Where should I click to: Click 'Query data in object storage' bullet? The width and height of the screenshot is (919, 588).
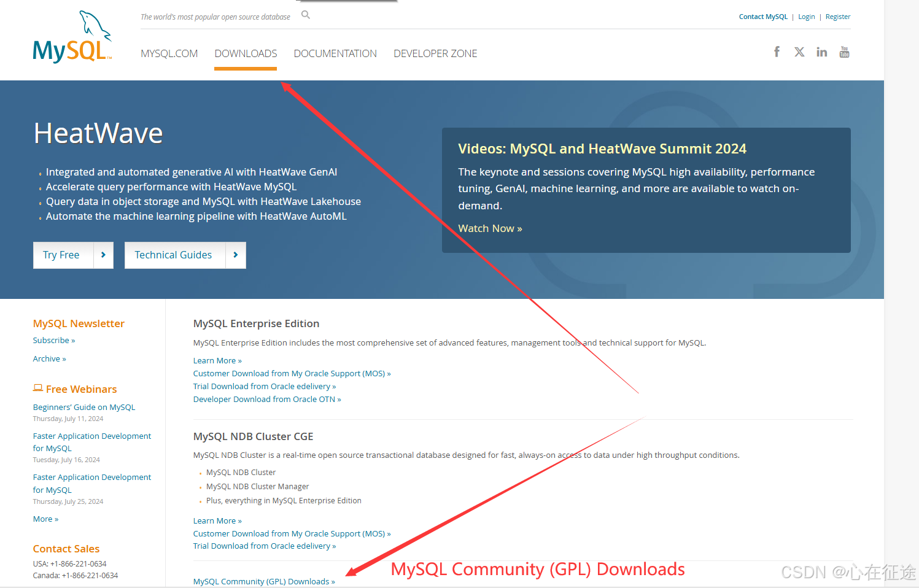[203, 201]
